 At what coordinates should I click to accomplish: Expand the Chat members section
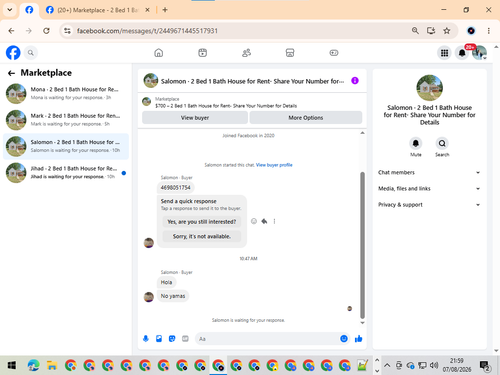coord(429,172)
